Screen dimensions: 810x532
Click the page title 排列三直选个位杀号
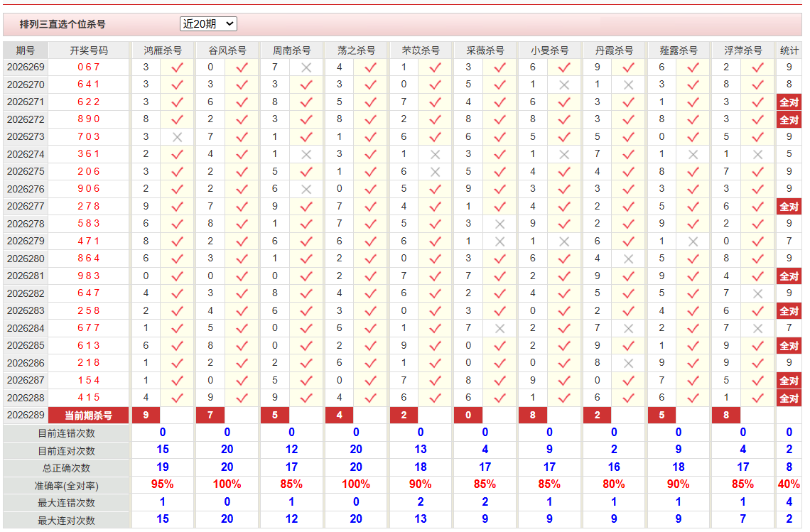[x=63, y=24]
